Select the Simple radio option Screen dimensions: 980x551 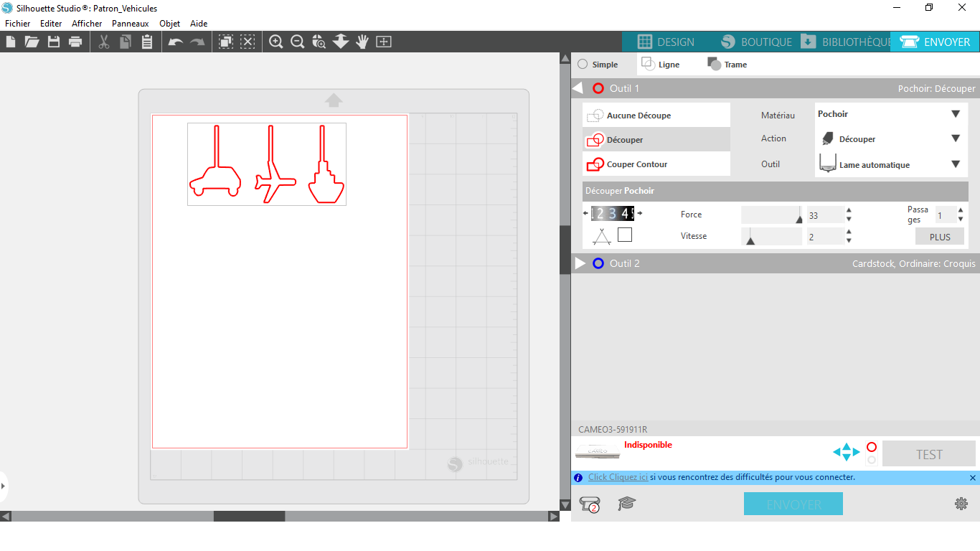[598, 65]
